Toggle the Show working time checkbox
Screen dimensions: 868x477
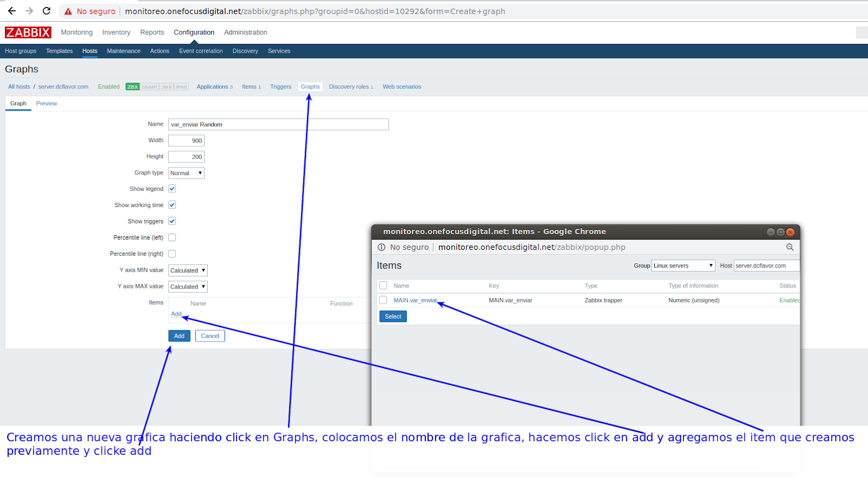pyautogui.click(x=172, y=205)
